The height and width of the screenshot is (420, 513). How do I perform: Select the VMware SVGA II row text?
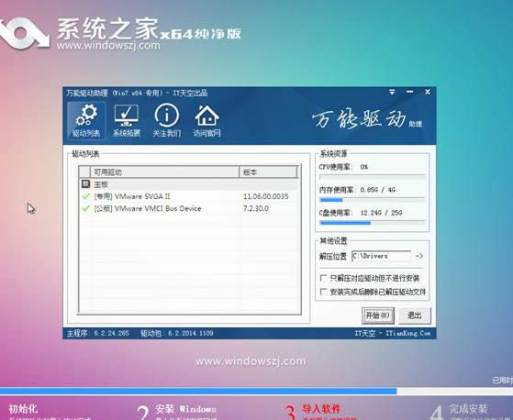[x=132, y=196]
